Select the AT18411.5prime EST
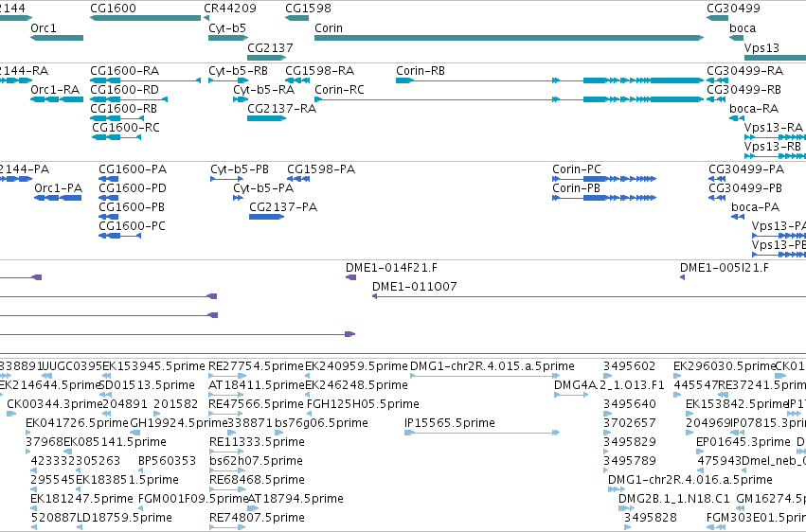Viewport: 806px width, 532px height. (x=225, y=395)
